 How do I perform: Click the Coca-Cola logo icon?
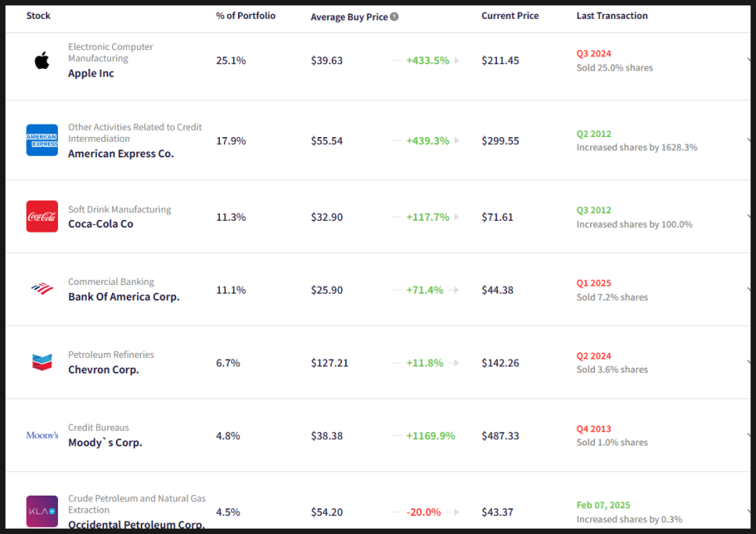pyautogui.click(x=42, y=217)
